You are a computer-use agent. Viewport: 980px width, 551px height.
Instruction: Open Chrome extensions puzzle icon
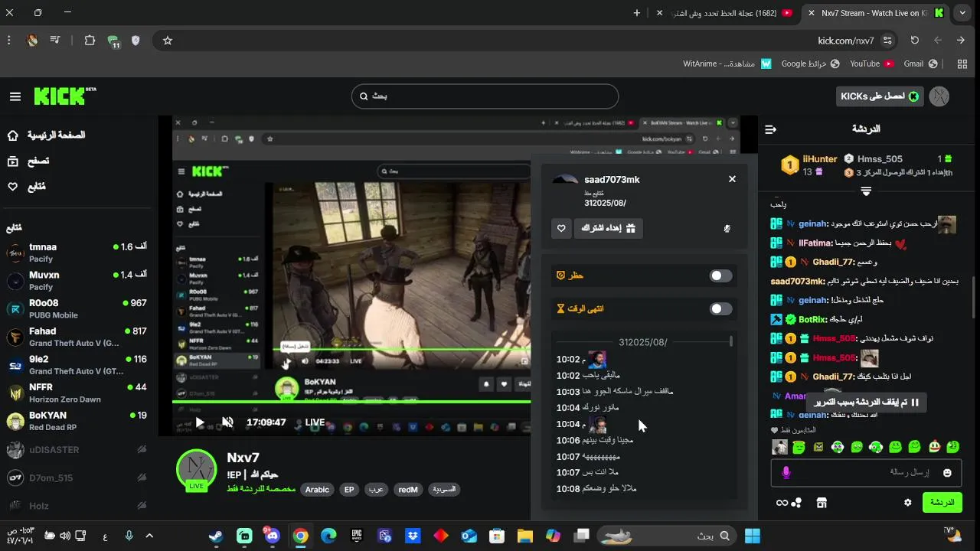pyautogui.click(x=90, y=41)
